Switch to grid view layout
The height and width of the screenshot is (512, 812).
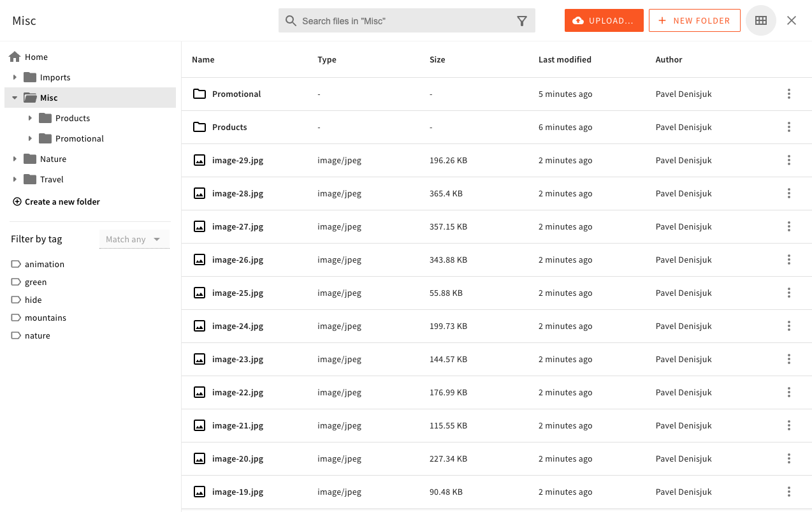[760, 20]
